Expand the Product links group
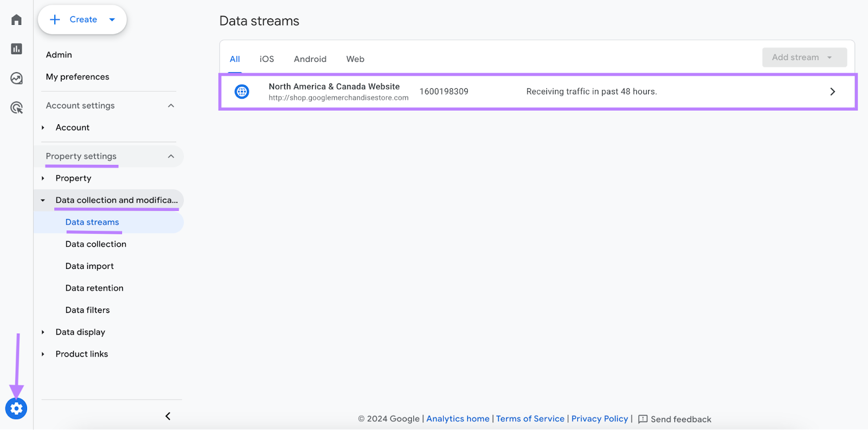The width and height of the screenshot is (868, 430). coord(43,354)
